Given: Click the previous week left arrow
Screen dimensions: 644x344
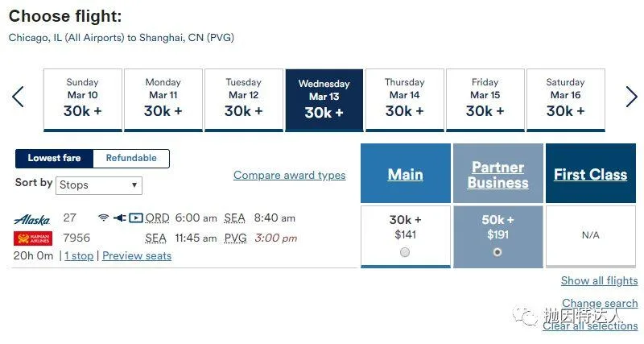Looking at the screenshot, I should 18,97.
